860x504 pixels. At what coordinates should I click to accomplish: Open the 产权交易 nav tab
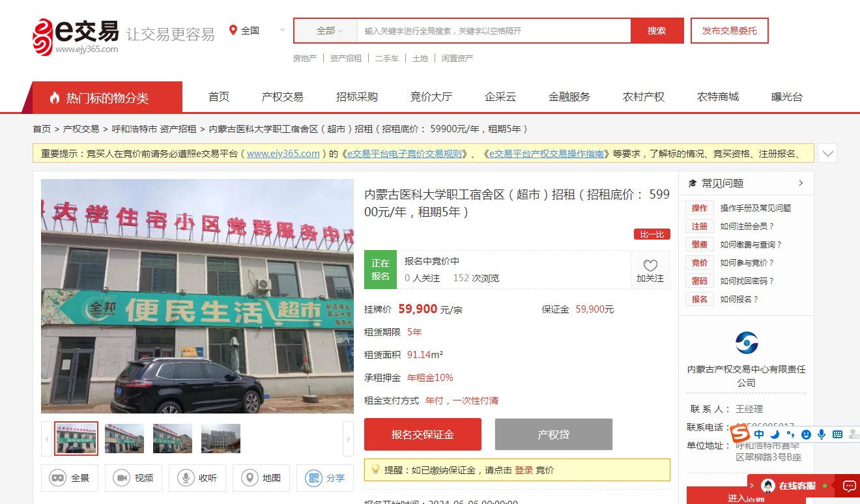coord(282,97)
